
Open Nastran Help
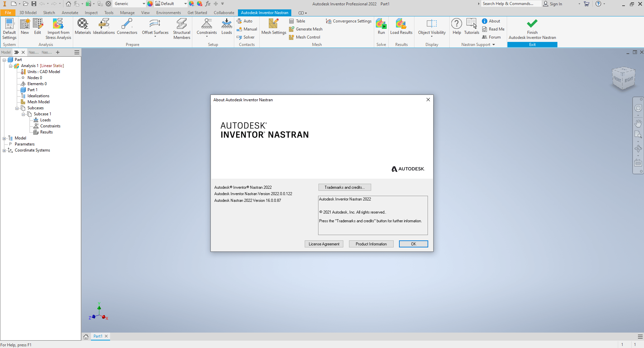point(457,27)
